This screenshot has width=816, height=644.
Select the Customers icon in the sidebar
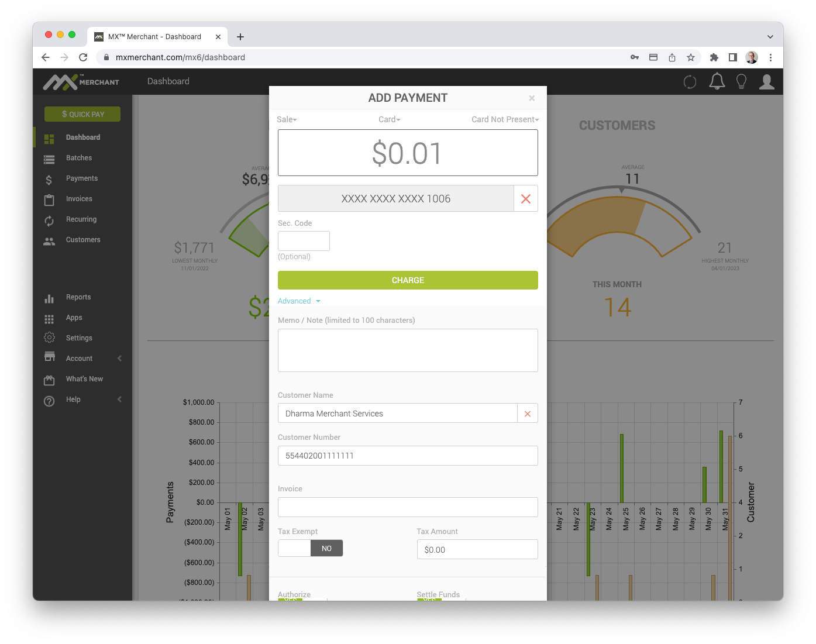click(x=49, y=240)
